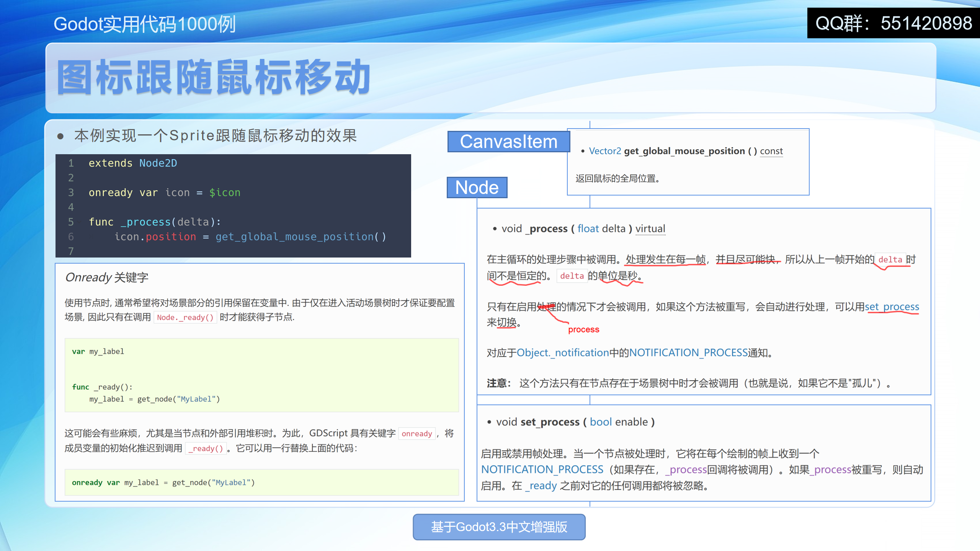Viewport: 980px width, 551px height.
Task: Click the inline 'onready' keyword tag
Action: pyautogui.click(x=417, y=434)
